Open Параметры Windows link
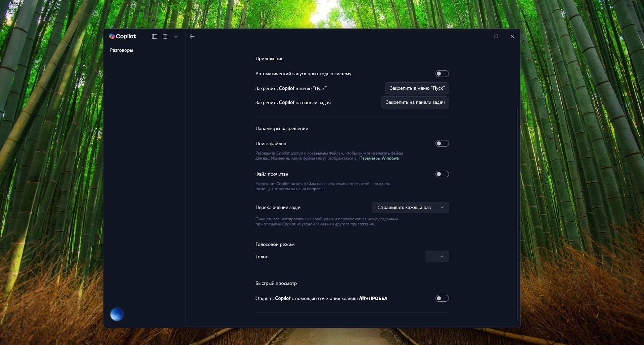The image size is (644, 345). tap(379, 158)
